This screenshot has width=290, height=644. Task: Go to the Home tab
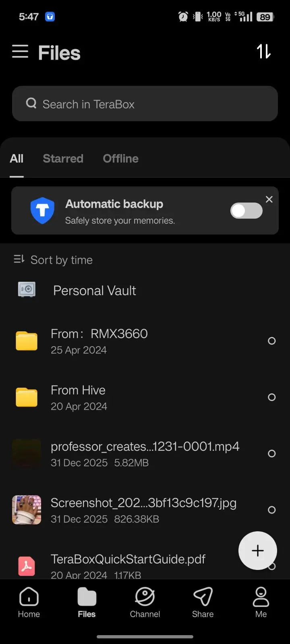click(29, 603)
